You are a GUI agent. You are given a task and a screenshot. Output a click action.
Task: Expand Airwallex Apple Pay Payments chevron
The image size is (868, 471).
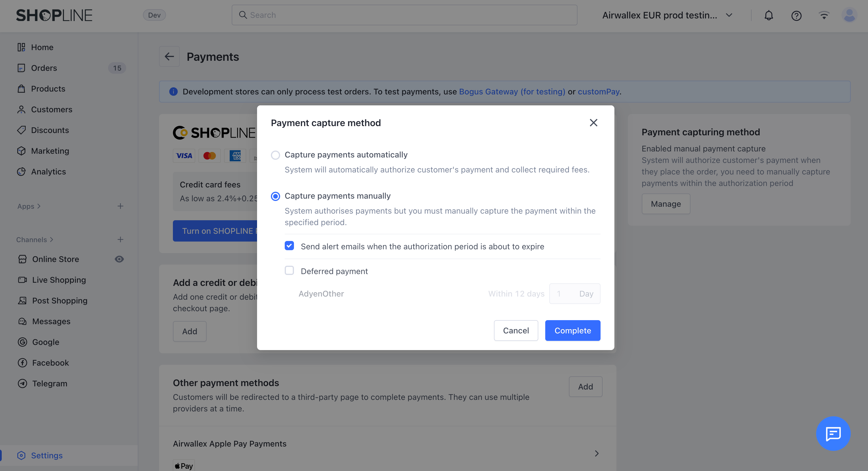click(x=597, y=453)
